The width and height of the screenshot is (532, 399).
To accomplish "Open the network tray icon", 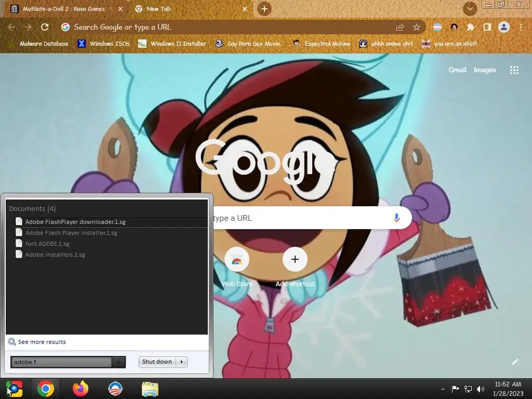I will [x=468, y=389].
